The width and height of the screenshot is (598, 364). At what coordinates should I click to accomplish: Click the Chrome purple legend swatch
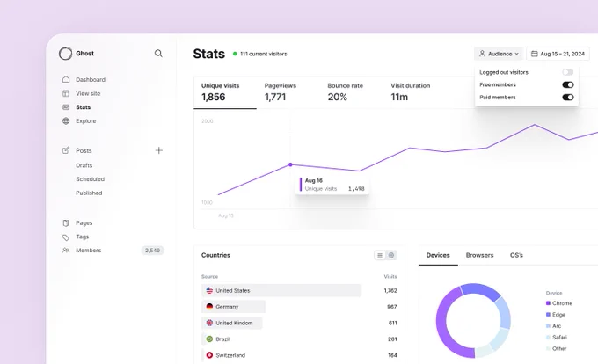point(548,303)
